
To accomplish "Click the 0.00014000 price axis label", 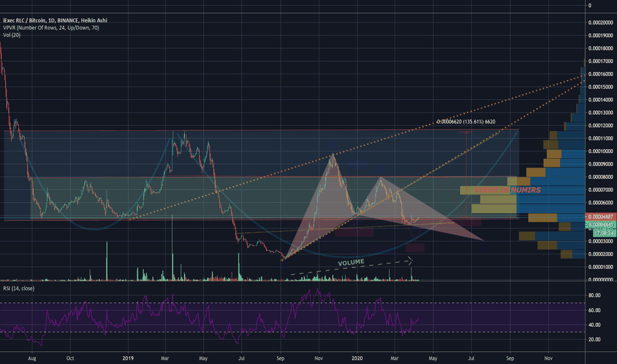I will pos(600,100).
